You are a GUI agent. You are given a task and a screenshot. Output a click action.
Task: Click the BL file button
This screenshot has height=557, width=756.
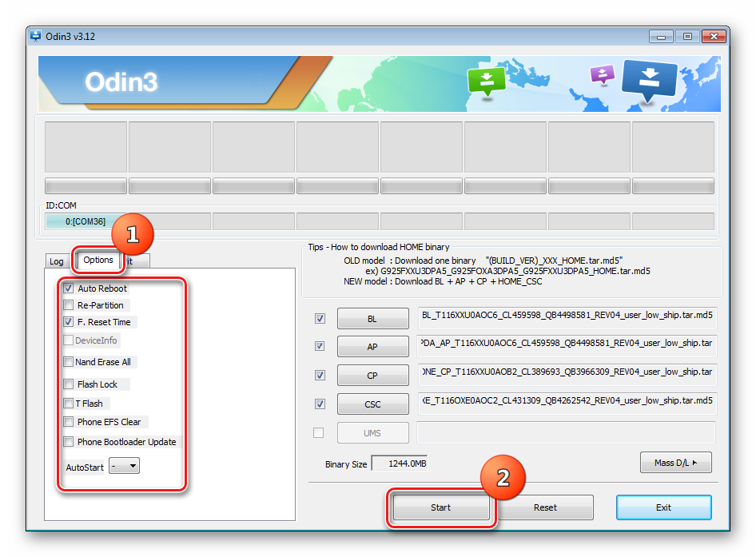point(372,319)
